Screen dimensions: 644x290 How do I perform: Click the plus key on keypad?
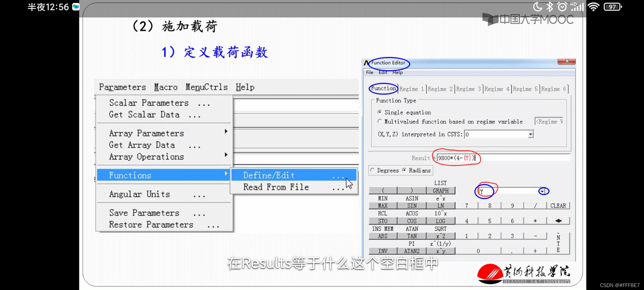pyautogui.click(x=535, y=251)
